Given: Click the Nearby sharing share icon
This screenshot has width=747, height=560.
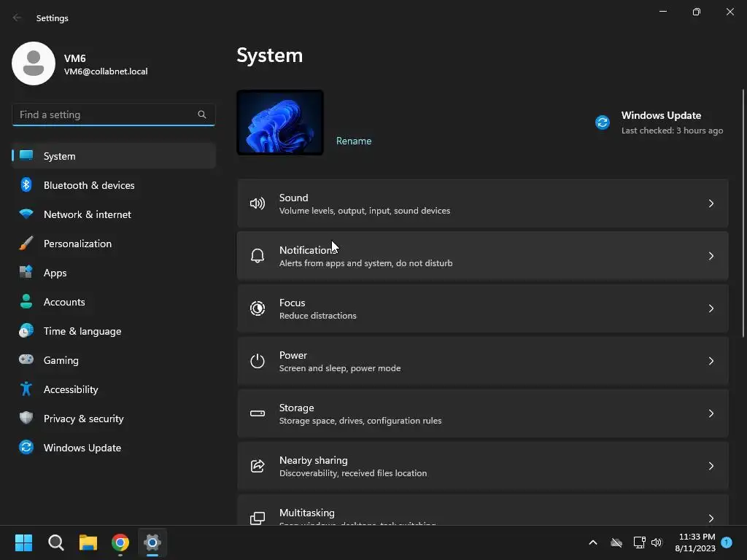Looking at the screenshot, I should (x=258, y=465).
